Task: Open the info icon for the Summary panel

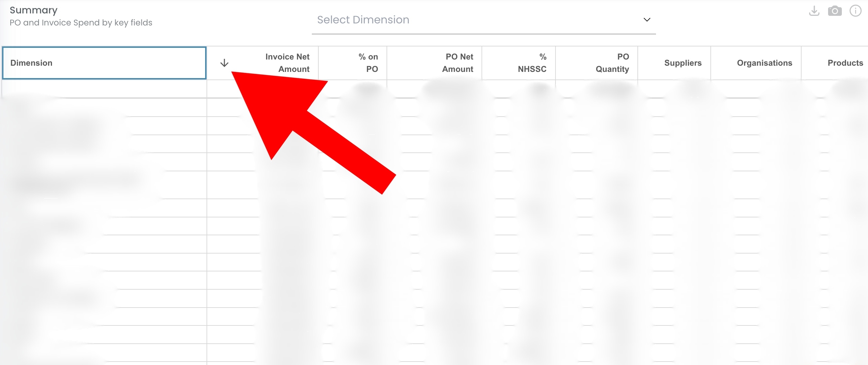Action: pyautogui.click(x=855, y=11)
